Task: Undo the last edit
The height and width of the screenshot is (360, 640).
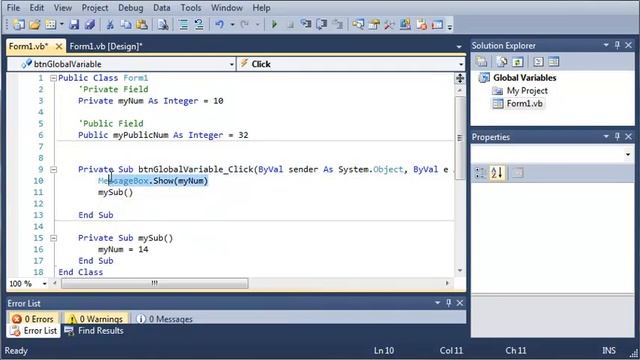Action: [220, 24]
